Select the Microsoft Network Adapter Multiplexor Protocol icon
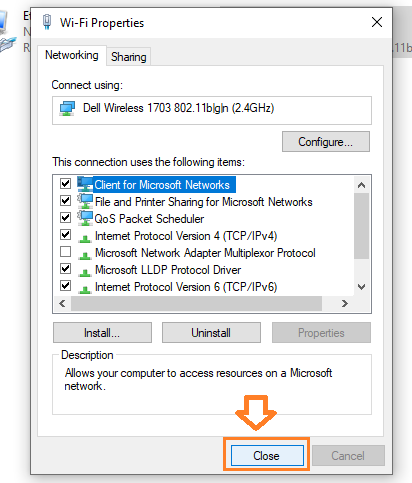 point(85,255)
